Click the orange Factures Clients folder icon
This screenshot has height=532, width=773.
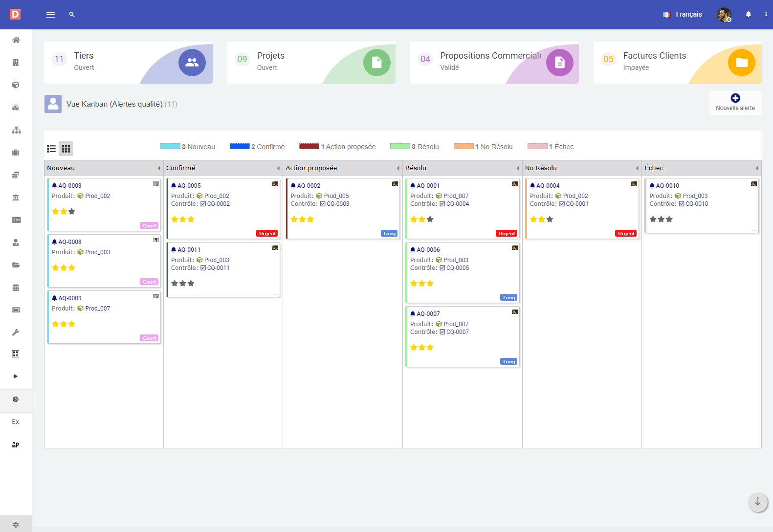(742, 63)
